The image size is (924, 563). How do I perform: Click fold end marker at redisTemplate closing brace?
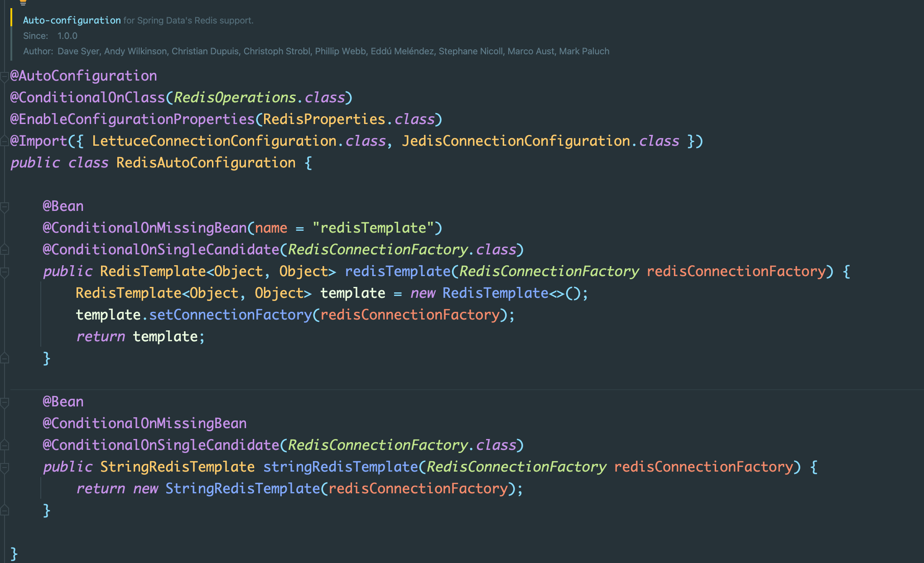click(x=5, y=359)
